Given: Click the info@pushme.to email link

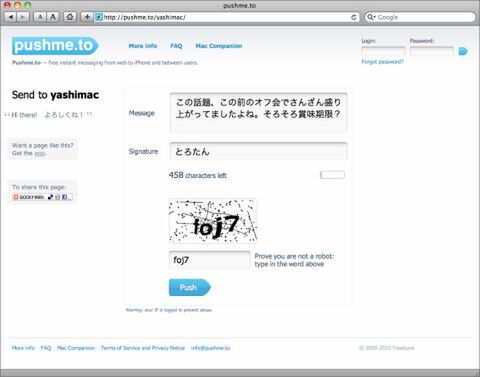Looking at the screenshot, I should click(211, 348).
